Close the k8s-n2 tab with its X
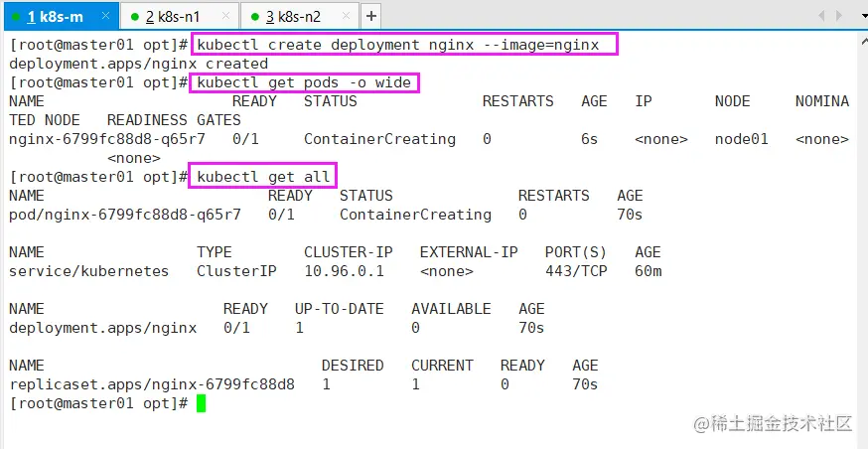Viewport: 868px width, 449px height. (x=346, y=17)
